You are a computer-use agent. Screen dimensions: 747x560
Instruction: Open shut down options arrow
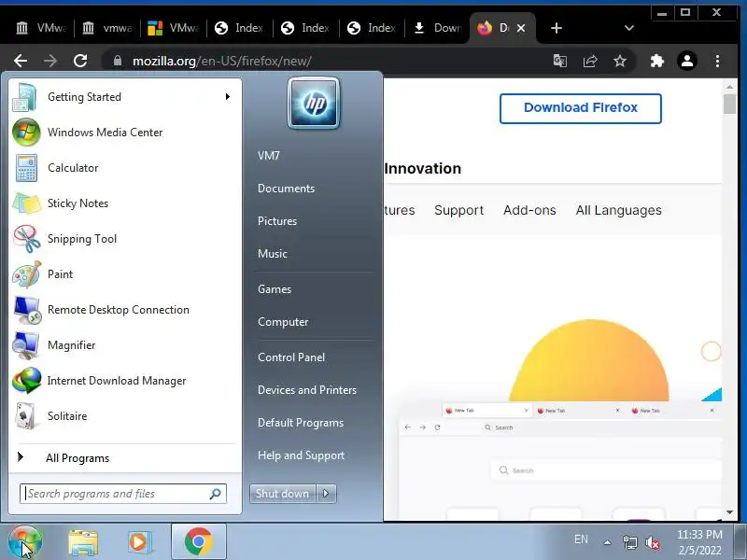(326, 494)
